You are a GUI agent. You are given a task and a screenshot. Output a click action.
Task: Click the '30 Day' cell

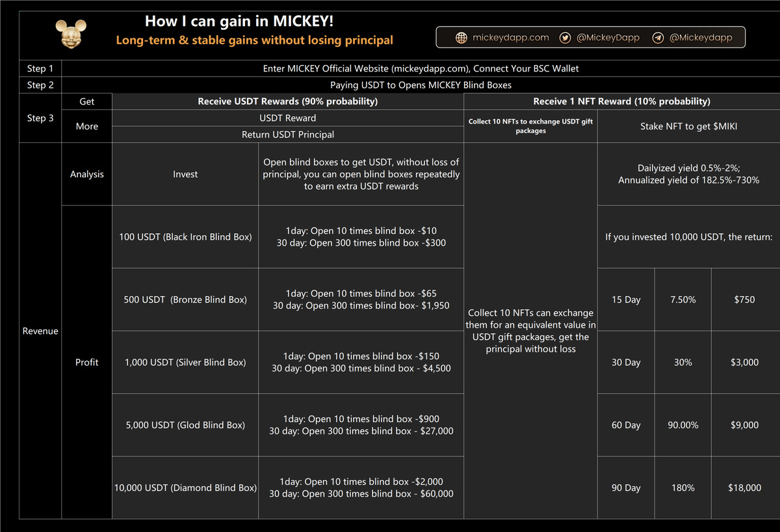pyautogui.click(x=626, y=362)
